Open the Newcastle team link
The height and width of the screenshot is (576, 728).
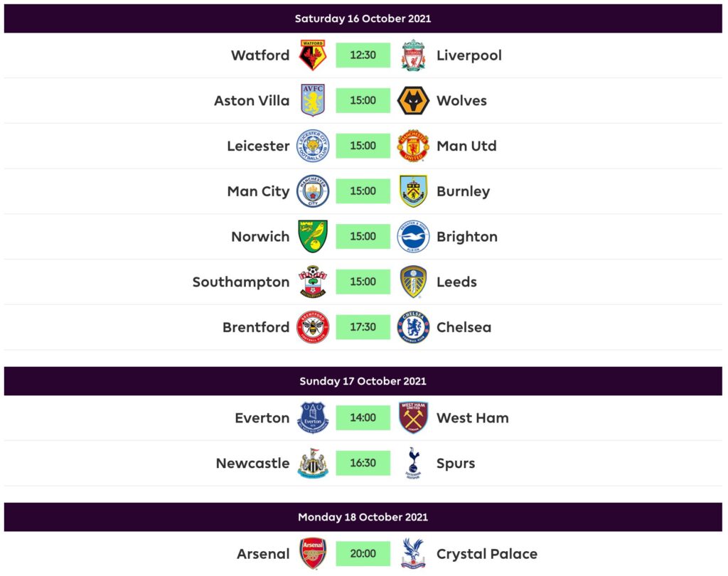[252, 463]
